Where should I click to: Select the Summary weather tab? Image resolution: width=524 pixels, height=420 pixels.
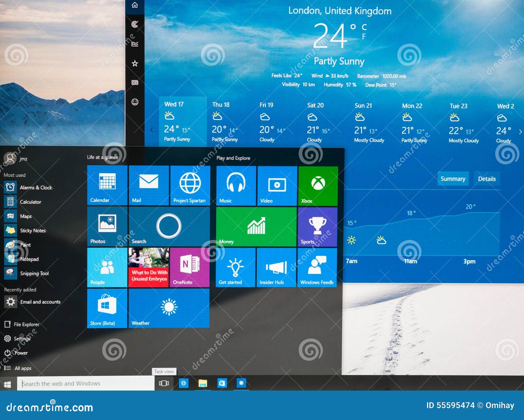pos(453,179)
